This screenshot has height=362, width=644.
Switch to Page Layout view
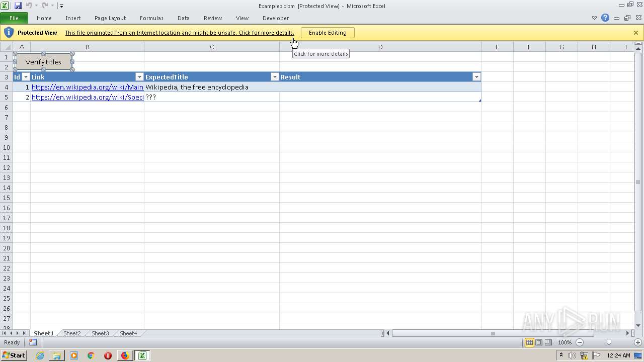pyautogui.click(x=539, y=342)
